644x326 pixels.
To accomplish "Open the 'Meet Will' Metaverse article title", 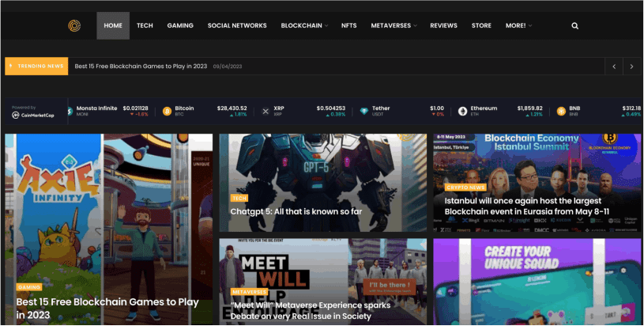I will click(x=311, y=311).
